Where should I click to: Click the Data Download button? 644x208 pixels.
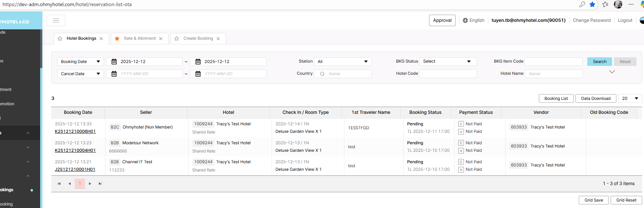coord(596,98)
